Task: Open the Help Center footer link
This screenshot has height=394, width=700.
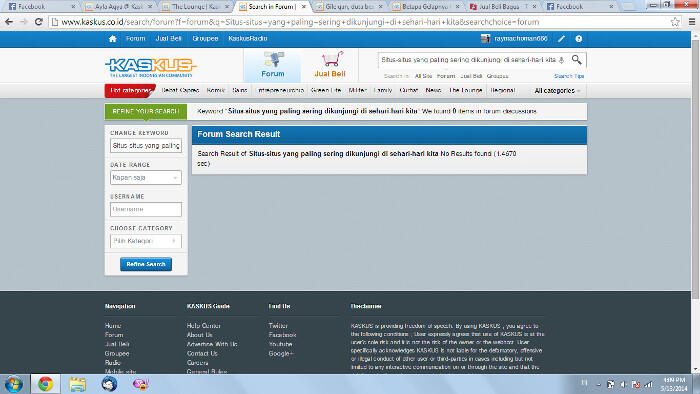Action: [x=203, y=326]
